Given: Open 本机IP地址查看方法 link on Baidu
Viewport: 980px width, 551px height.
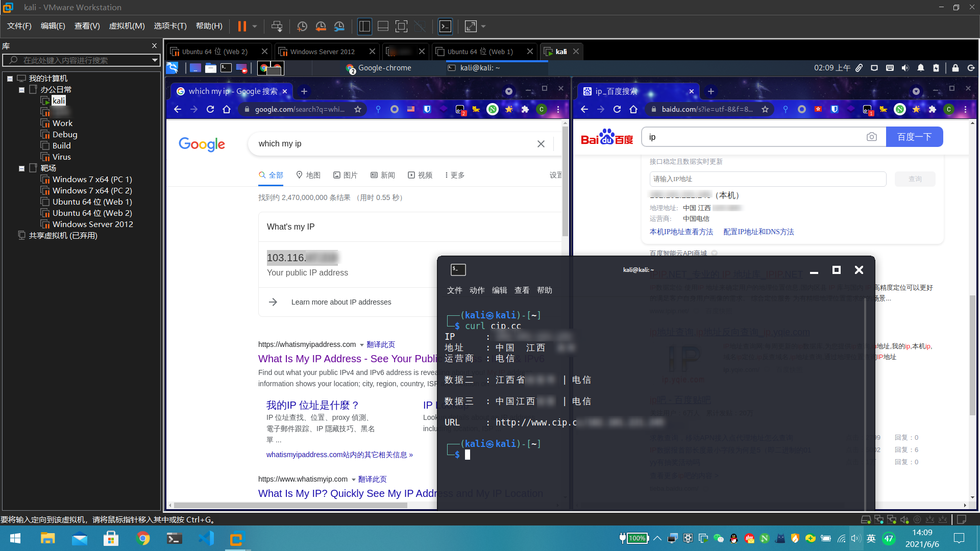Looking at the screenshot, I should [x=681, y=232].
